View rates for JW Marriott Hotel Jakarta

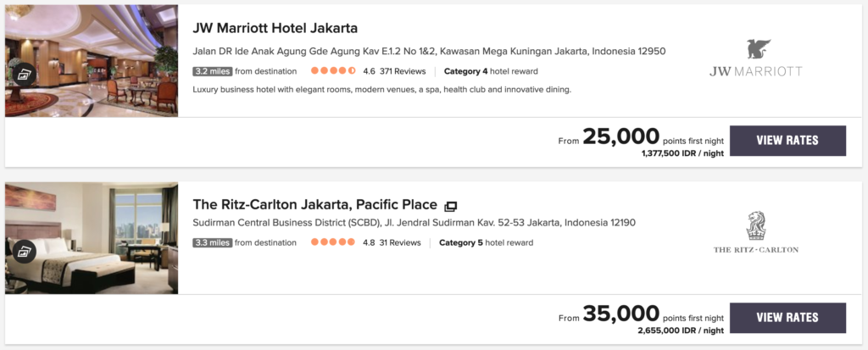point(787,141)
